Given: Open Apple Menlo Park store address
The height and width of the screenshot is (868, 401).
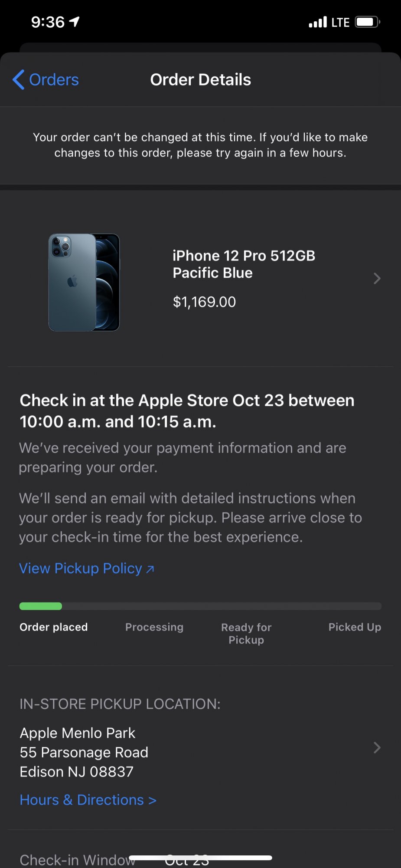Looking at the screenshot, I should click(x=84, y=752).
